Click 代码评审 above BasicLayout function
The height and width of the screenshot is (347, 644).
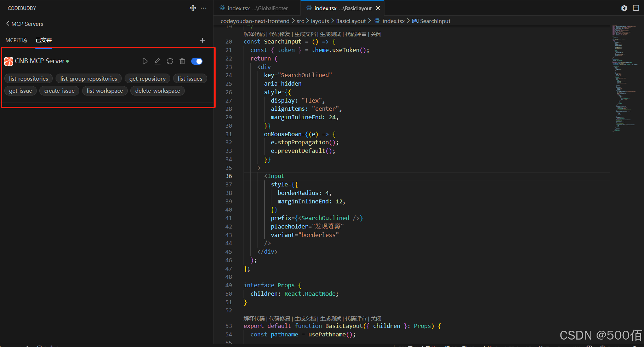coord(356,319)
